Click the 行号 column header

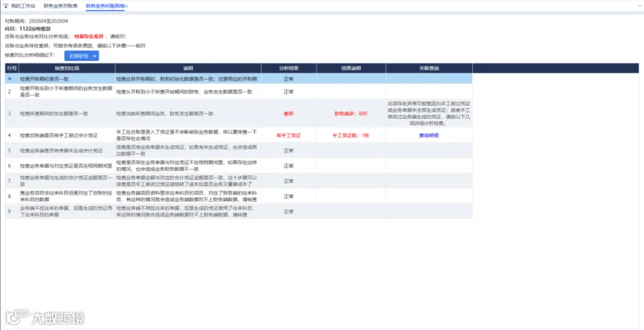(12, 68)
